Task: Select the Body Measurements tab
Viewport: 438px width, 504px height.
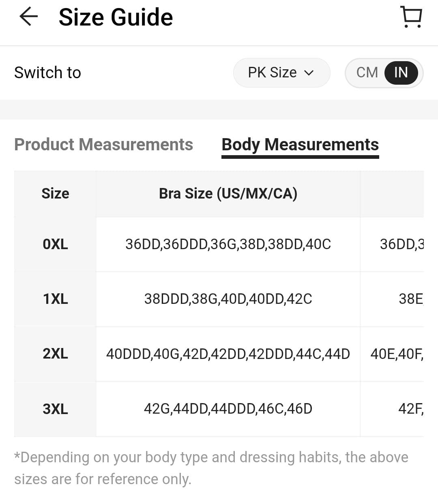Action: tap(300, 145)
